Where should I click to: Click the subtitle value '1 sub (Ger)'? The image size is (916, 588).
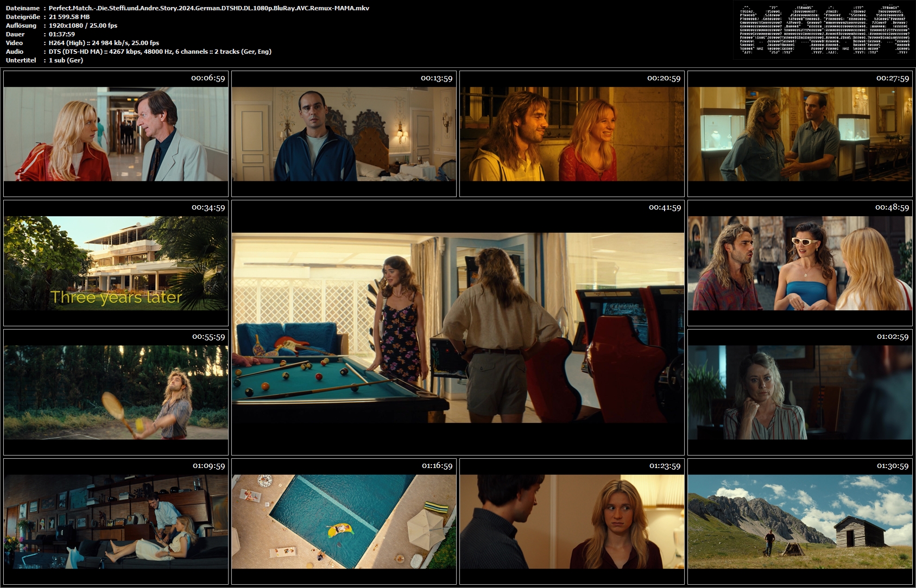[66, 60]
